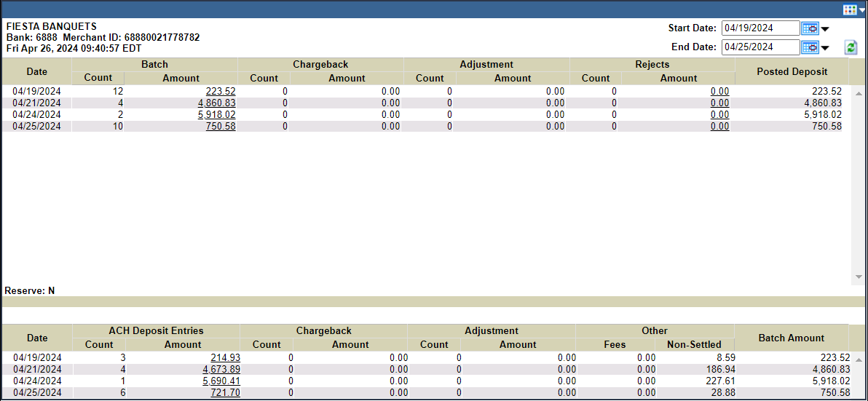Expand the dropdown arrow beside Start Date
Screen dimensions: 868x401
click(825, 30)
